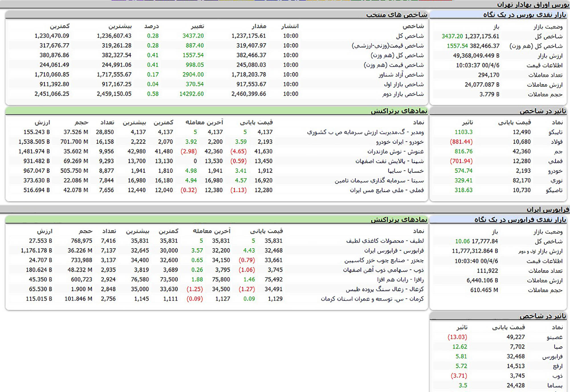Viewport: 570px width, 392px height.
Task: Click بازار نقدی فرابورس در یک نگاه header
Action: pos(520,219)
